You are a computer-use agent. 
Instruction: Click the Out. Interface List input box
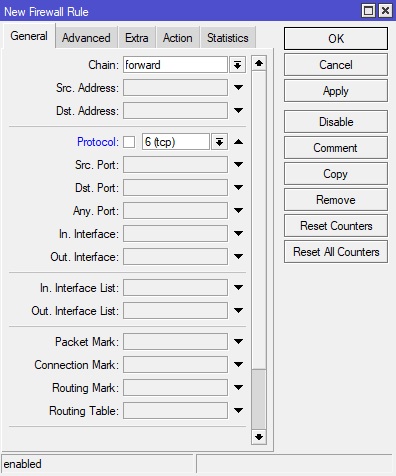(175, 311)
